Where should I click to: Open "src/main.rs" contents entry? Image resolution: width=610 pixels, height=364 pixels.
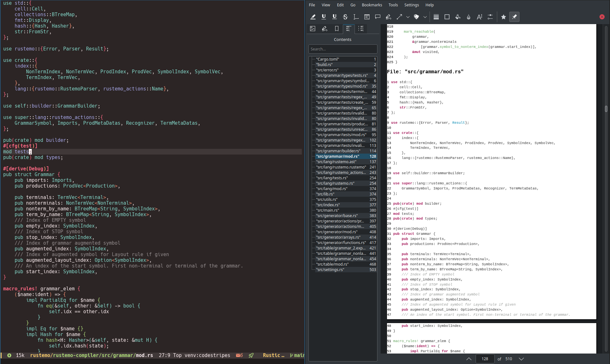click(x=328, y=210)
